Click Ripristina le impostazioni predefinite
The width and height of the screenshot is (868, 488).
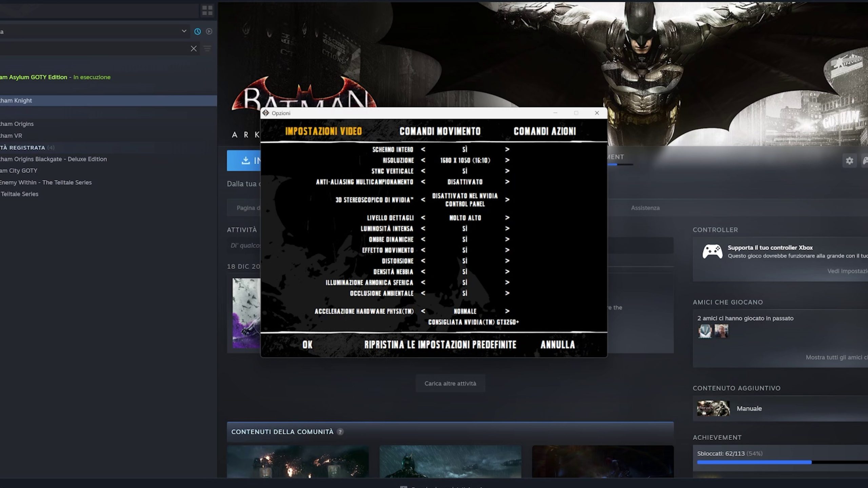click(440, 345)
